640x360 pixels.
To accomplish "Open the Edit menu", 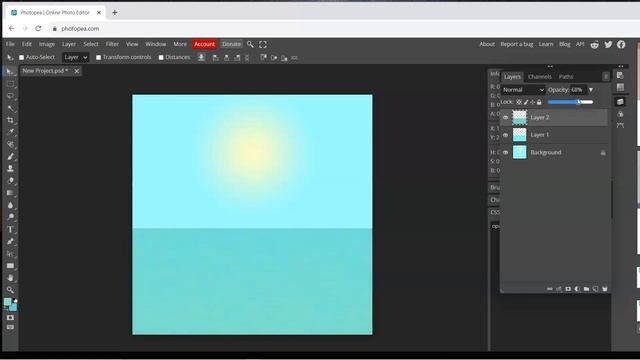I will (x=27, y=44).
